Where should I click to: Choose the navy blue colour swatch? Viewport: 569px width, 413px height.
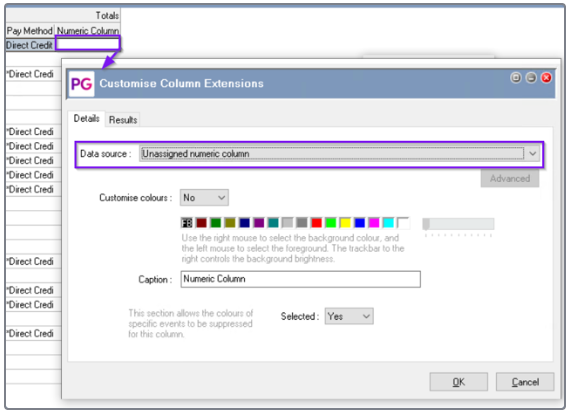[244, 222]
